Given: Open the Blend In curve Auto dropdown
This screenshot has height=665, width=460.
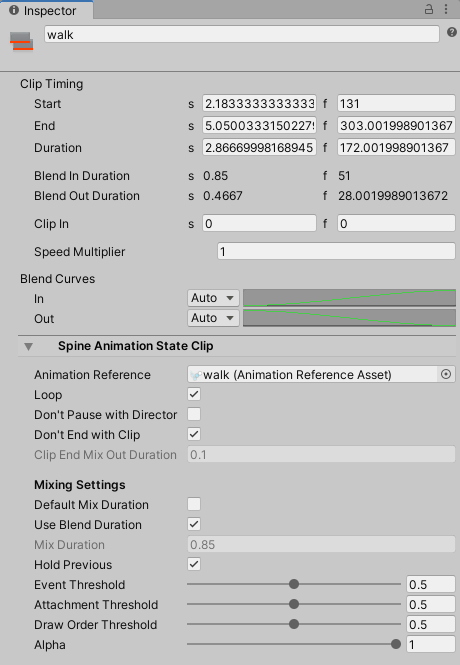Looking at the screenshot, I should coord(213,298).
